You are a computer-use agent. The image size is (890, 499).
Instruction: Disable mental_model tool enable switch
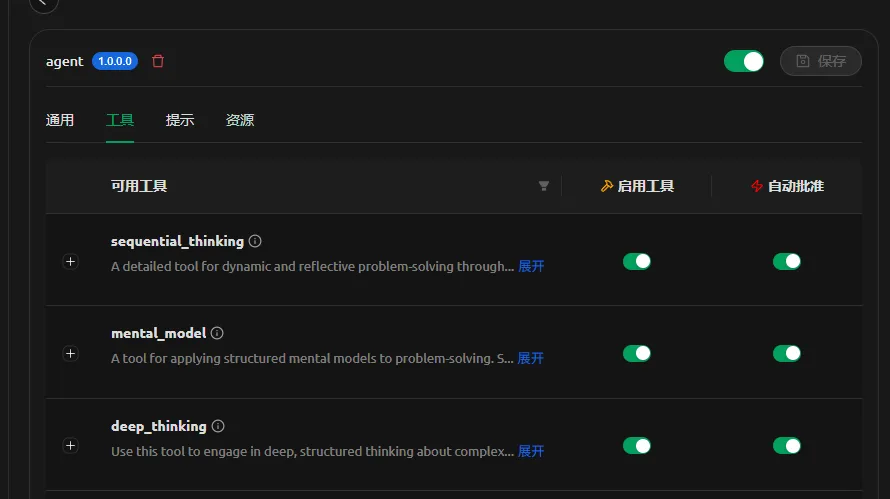click(x=637, y=353)
